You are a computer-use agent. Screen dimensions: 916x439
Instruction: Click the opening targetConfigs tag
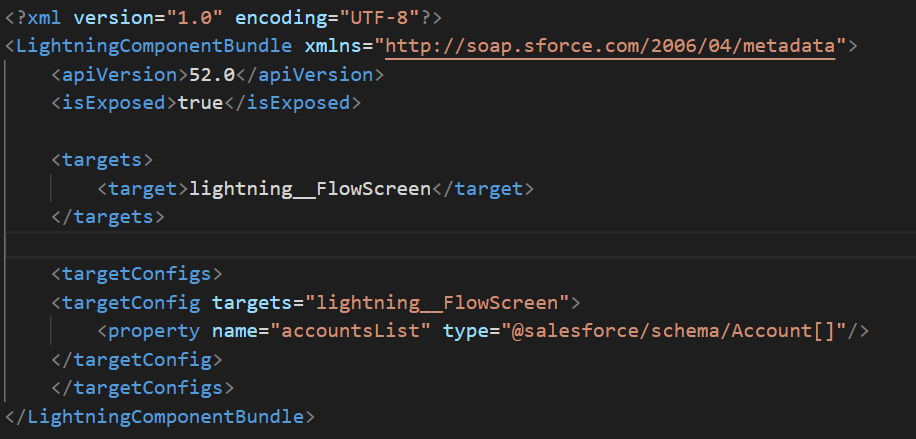[137, 274]
